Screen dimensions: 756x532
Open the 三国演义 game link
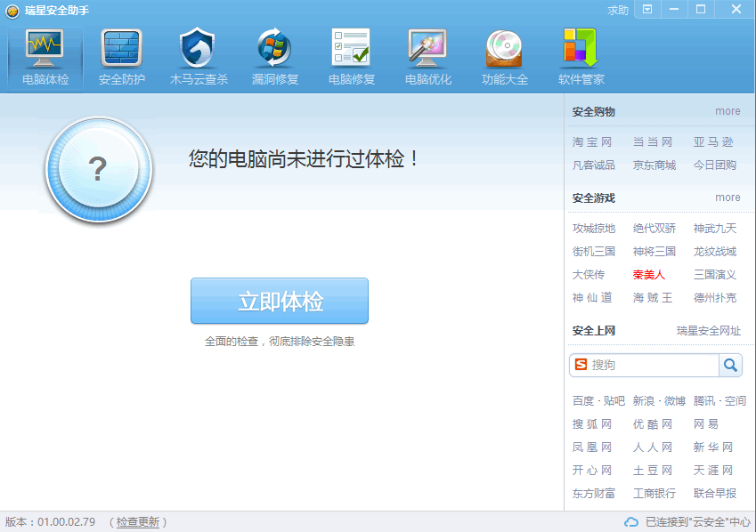[x=715, y=275]
